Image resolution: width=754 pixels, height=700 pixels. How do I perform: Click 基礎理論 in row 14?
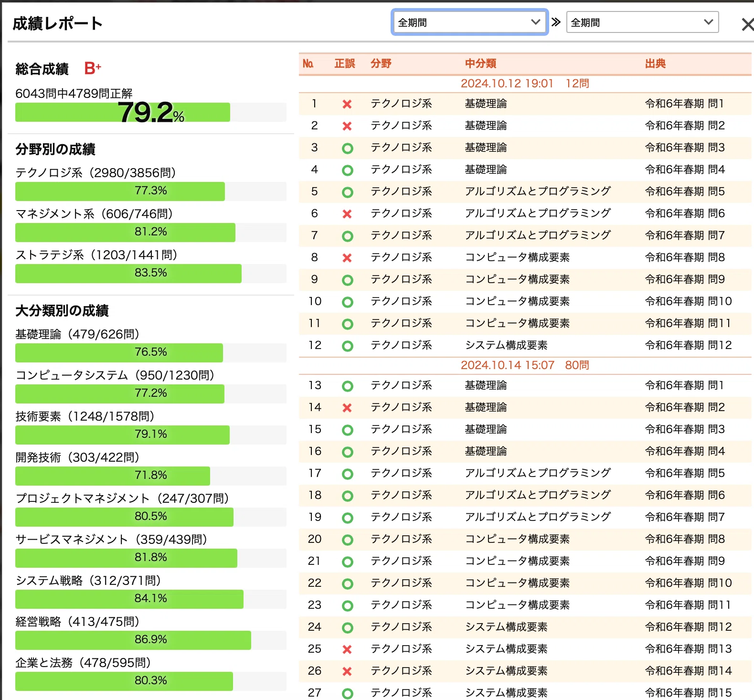[486, 407]
